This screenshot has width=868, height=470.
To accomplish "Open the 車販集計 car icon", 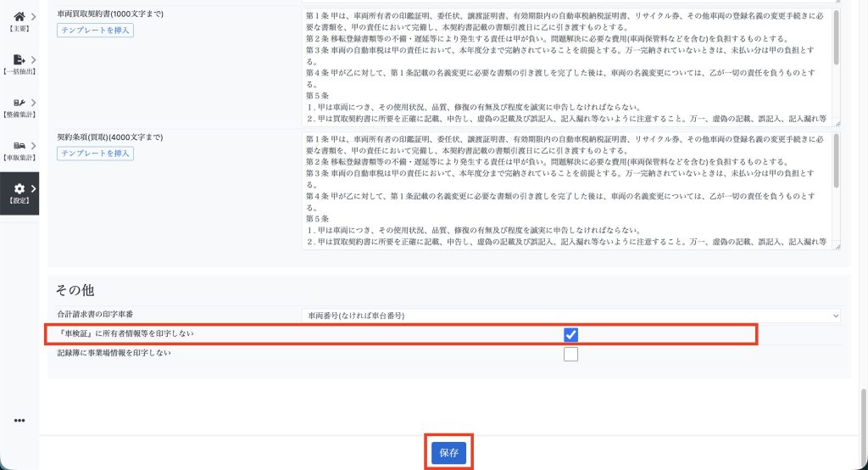I will pos(18,145).
